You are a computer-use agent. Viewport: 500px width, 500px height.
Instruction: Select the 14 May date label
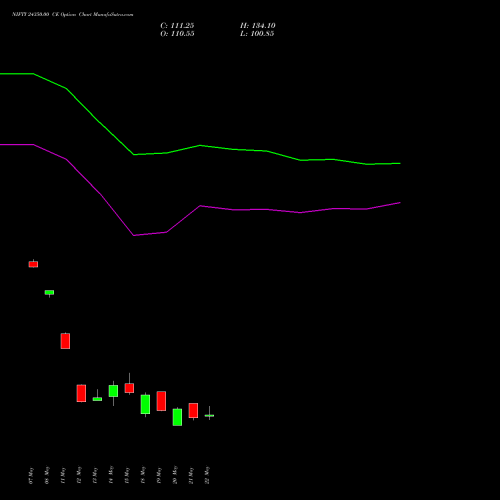111,476
